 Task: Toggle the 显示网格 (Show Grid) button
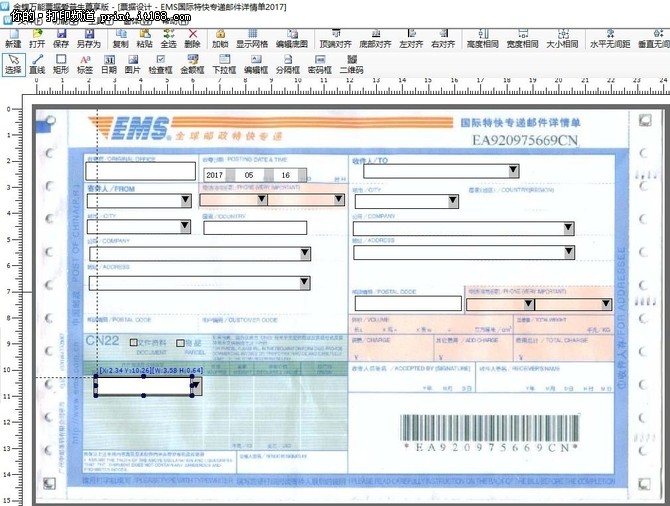tap(252, 38)
